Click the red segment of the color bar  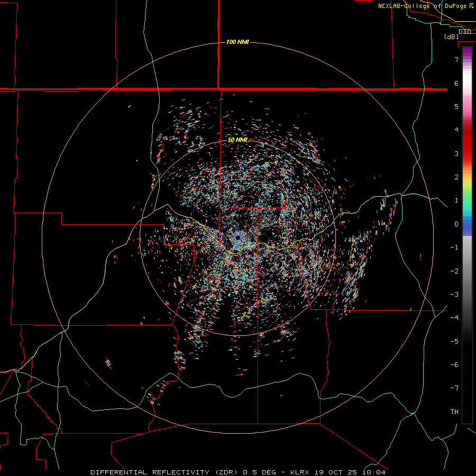(467, 143)
